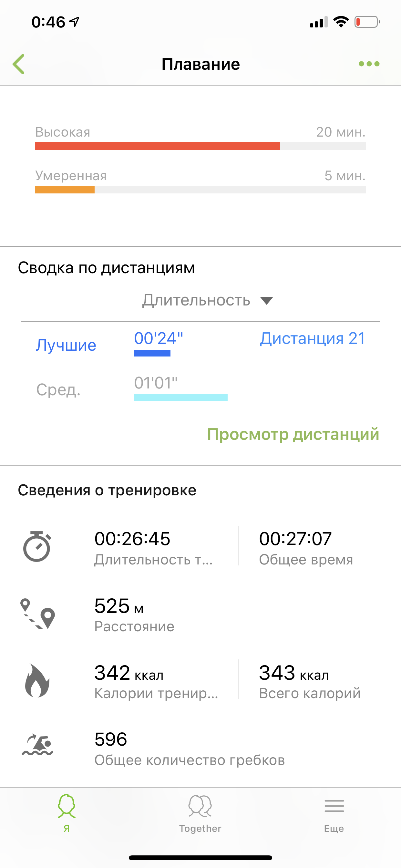The width and height of the screenshot is (401, 868).
Task: Tap the 525 м distance value
Action: click(x=118, y=606)
